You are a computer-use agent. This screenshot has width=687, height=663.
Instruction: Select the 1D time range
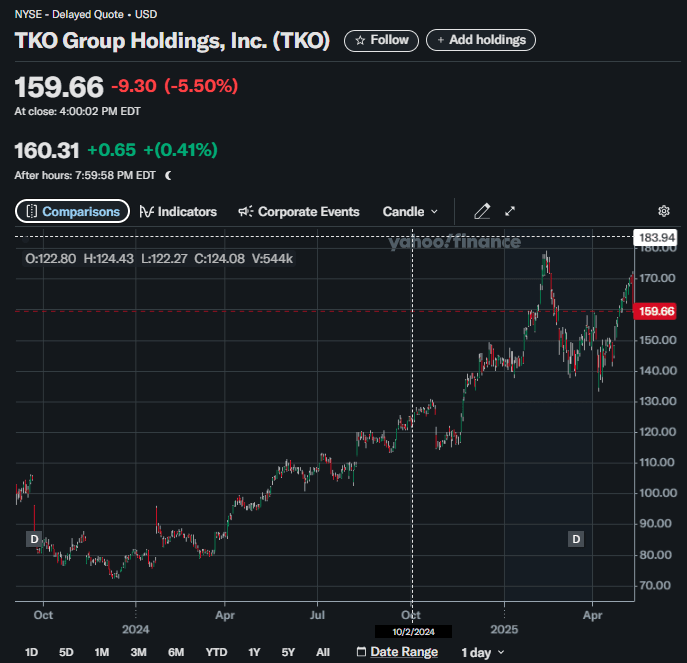(x=31, y=652)
